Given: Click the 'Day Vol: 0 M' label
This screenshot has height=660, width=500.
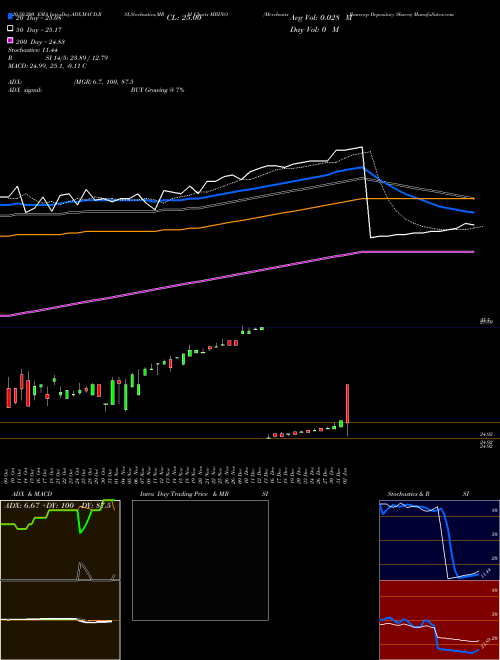Looking at the screenshot, I should (314, 29).
